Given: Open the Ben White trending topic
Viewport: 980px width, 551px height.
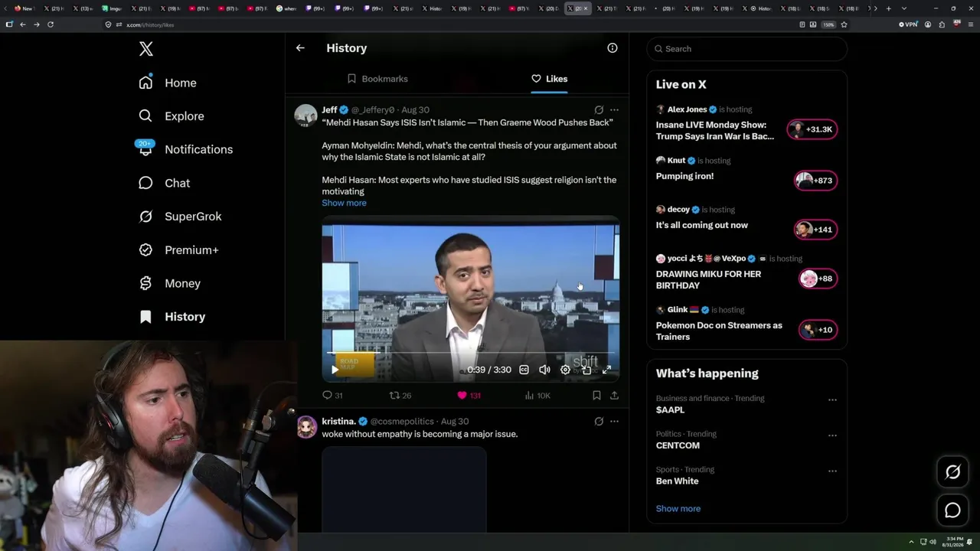Looking at the screenshot, I should click(x=677, y=481).
